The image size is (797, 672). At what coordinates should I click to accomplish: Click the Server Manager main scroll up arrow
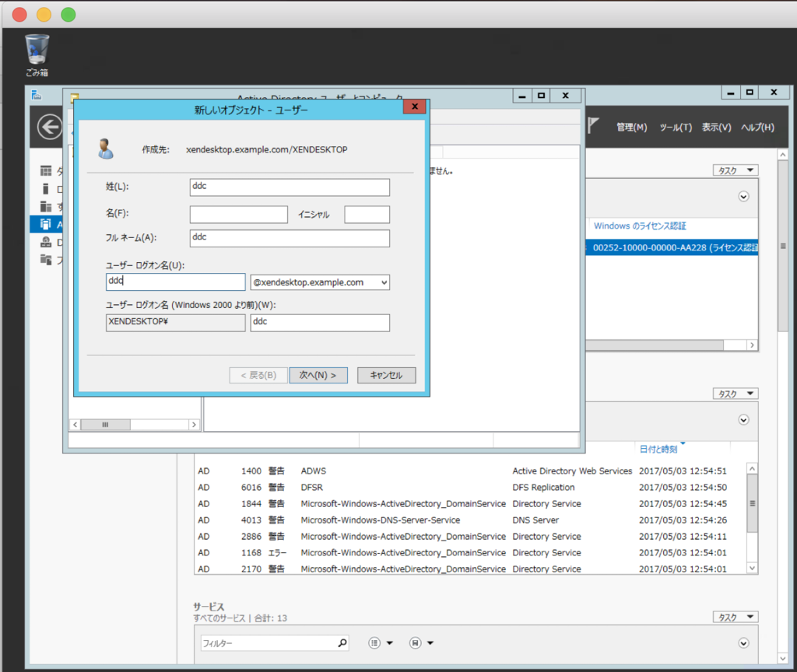783,154
